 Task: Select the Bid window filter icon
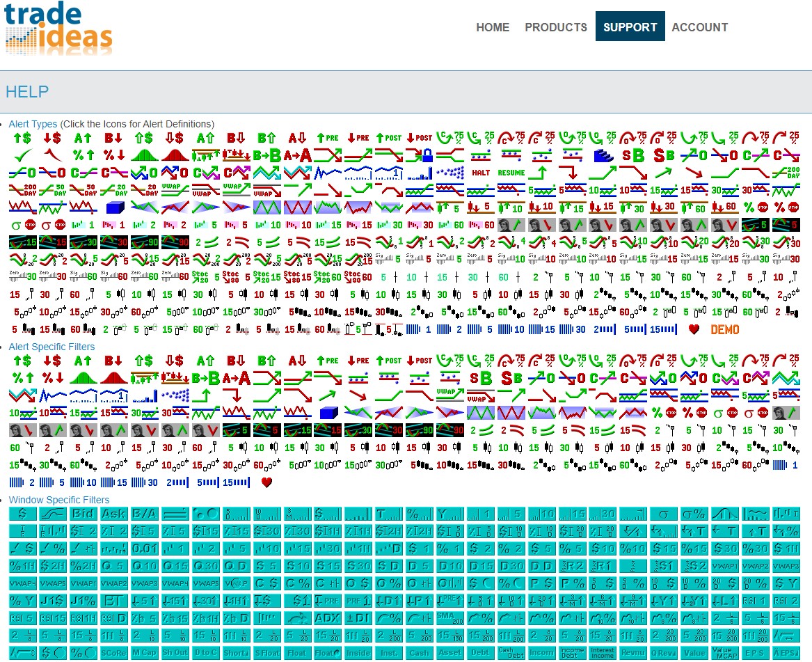pyautogui.click(x=84, y=514)
